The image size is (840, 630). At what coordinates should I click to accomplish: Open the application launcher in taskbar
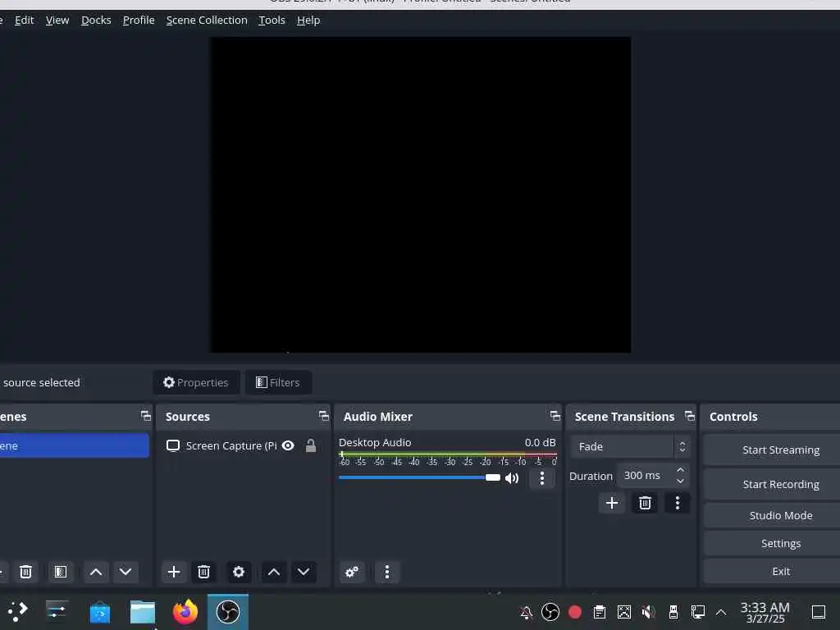[16, 611]
